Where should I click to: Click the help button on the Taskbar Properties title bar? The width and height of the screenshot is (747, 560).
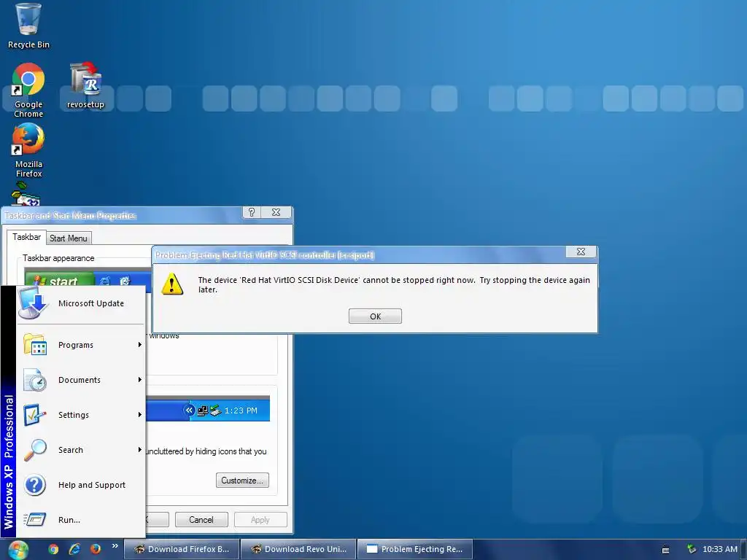tap(252, 212)
